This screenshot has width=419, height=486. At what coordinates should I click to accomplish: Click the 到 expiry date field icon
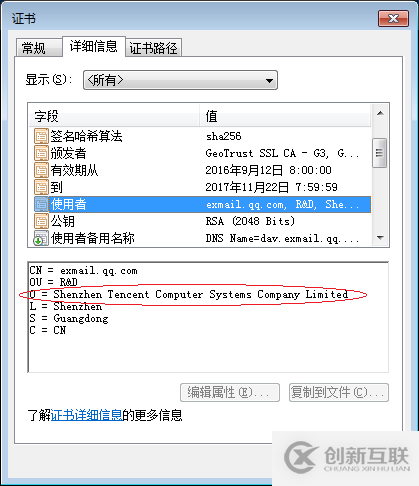[41, 187]
